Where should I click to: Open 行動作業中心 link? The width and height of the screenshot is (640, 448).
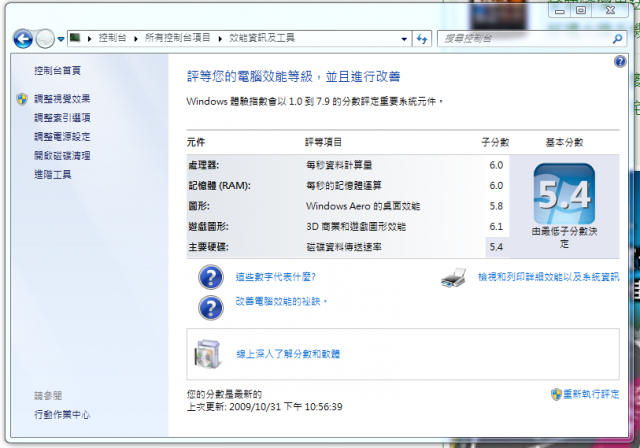click(x=62, y=415)
